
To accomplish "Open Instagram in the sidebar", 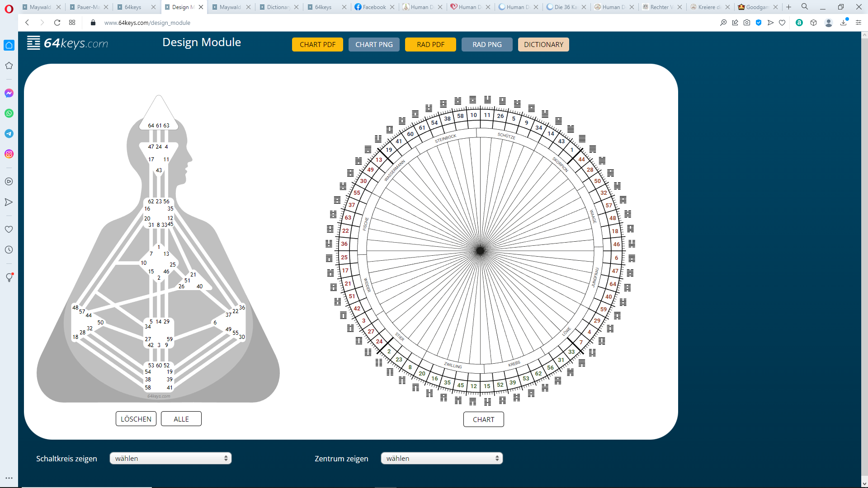I will click(x=9, y=154).
